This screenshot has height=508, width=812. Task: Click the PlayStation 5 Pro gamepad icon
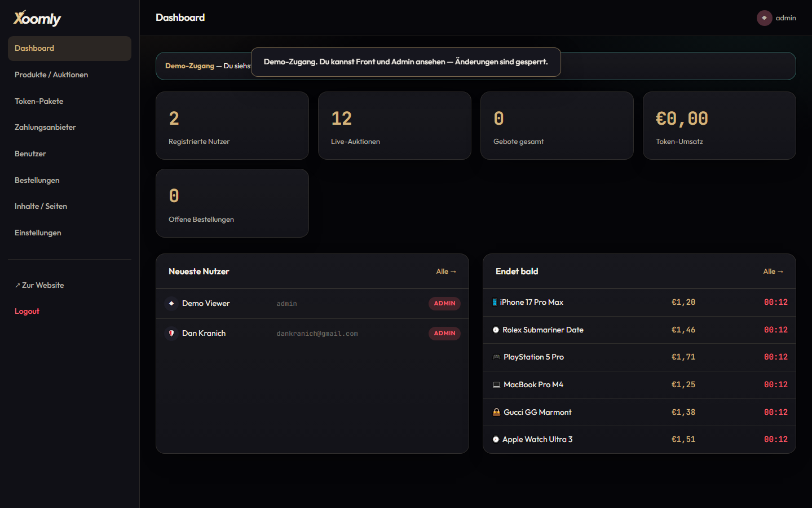(x=496, y=357)
